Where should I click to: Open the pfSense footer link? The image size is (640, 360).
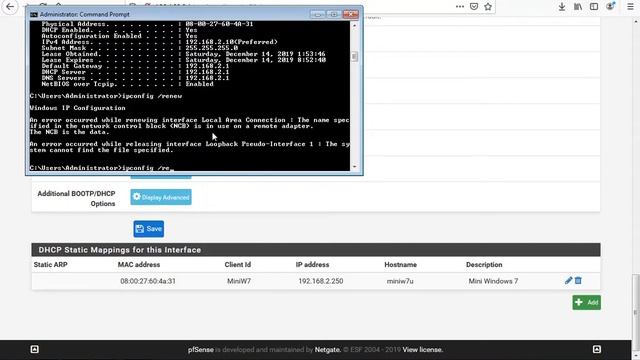200,350
